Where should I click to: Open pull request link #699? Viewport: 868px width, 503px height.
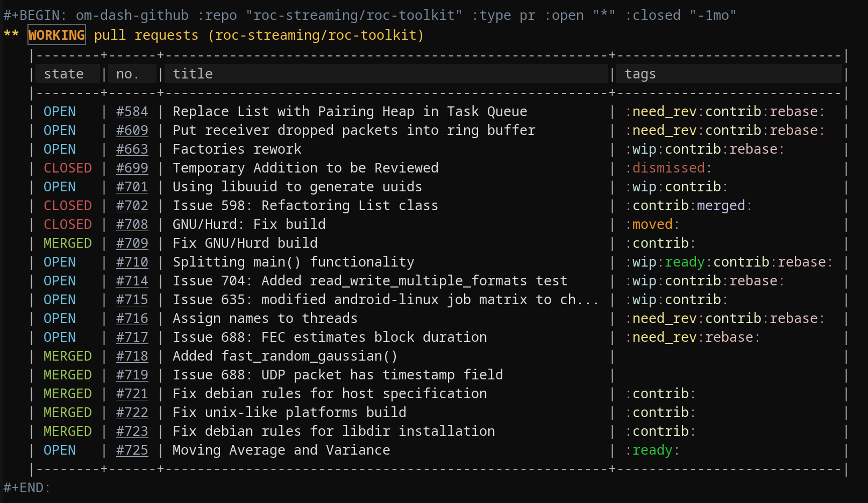132,168
